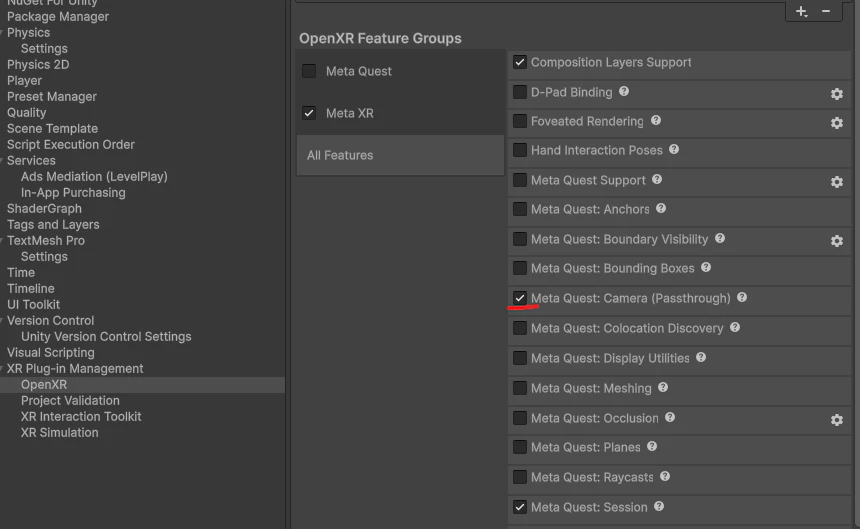The width and height of the screenshot is (860, 529).
Task: Collapse the XR Plug-in Management tree item
Action: (x=2, y=368)
